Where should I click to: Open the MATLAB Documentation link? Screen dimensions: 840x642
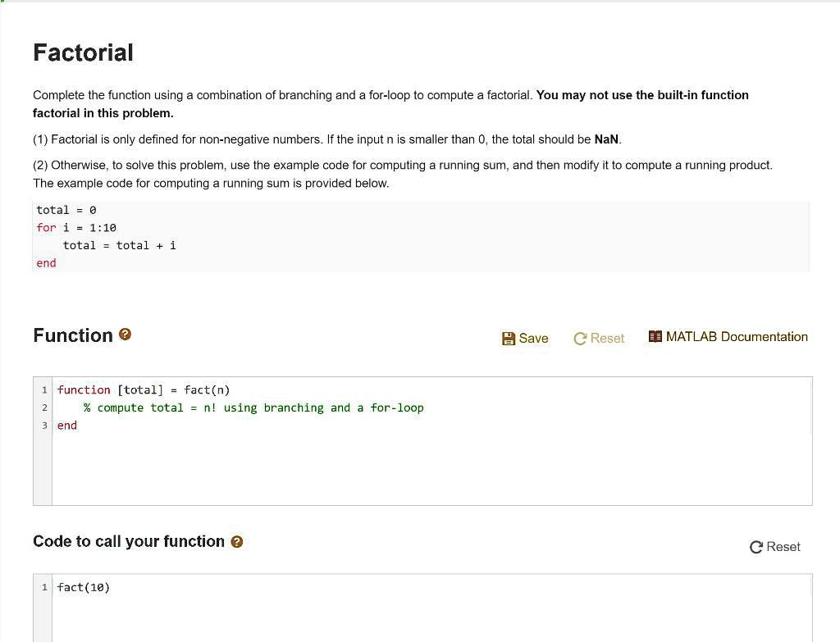[x=728, y=336]
